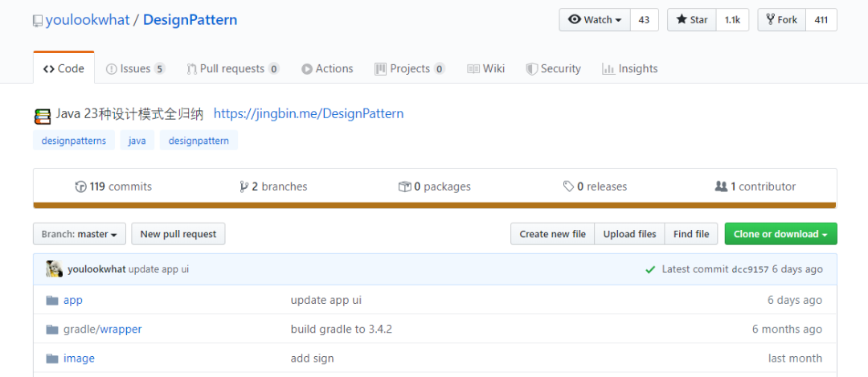Open the gradle/wrapper folder
This screenshot has height=377, width=868.
click(x=102, y=329)
